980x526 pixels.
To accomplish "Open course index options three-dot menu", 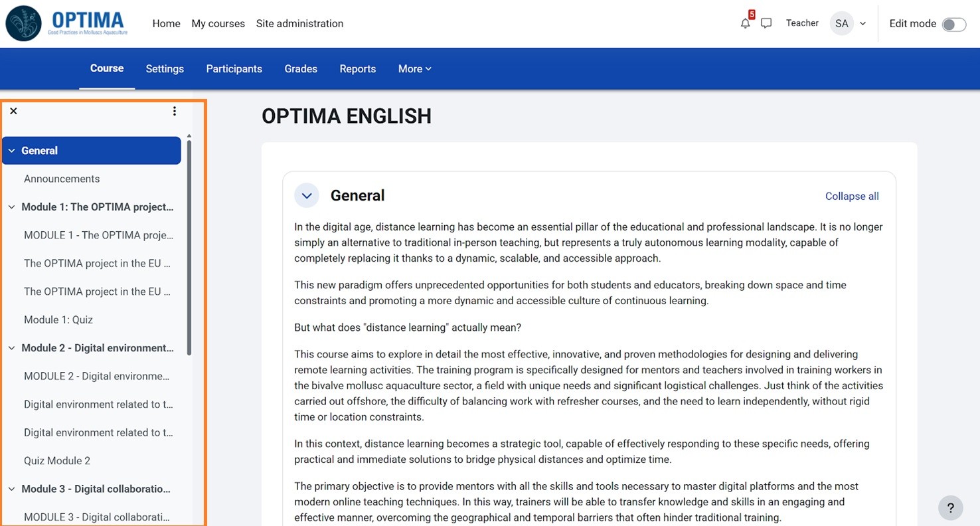I will tap(175, 111).
